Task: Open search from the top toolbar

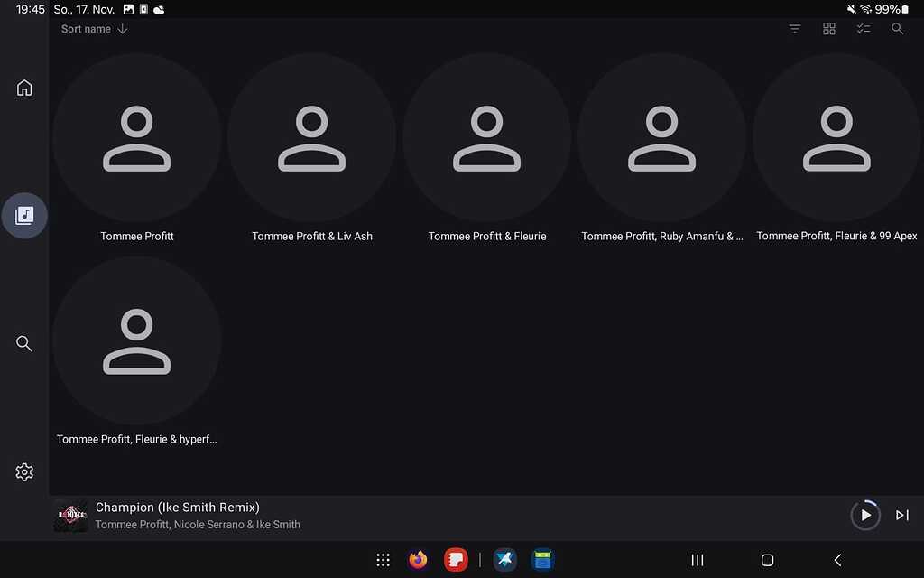Action: tap(898, 28)
